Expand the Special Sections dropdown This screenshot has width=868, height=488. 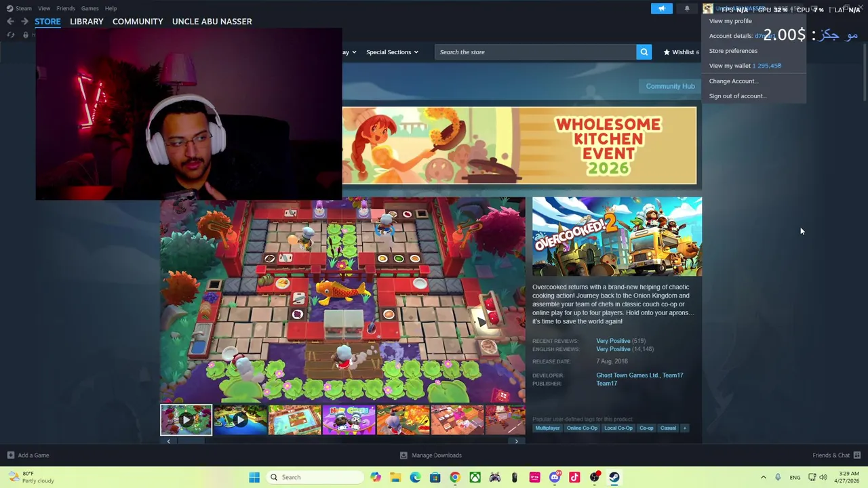(x=392, y=52)
